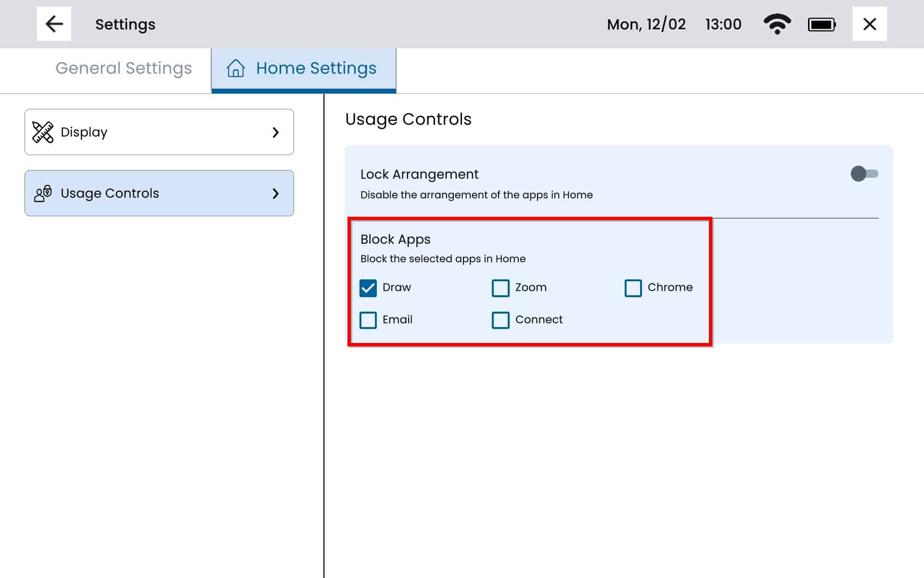Click the Usage Controls chevron arrow
This screenshot has width=924, height=578.
pos(276,194)
